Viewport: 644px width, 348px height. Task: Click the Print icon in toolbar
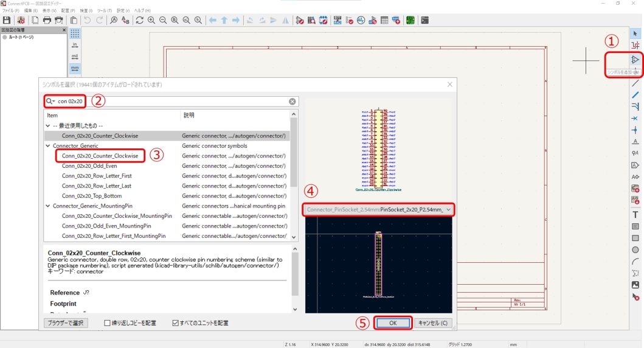[x=47, y=20]
